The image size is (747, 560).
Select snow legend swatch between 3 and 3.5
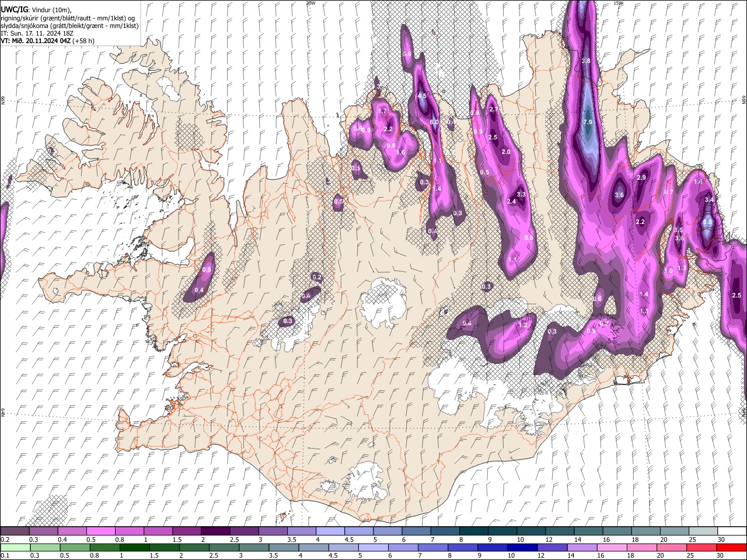tap(273, 531)
